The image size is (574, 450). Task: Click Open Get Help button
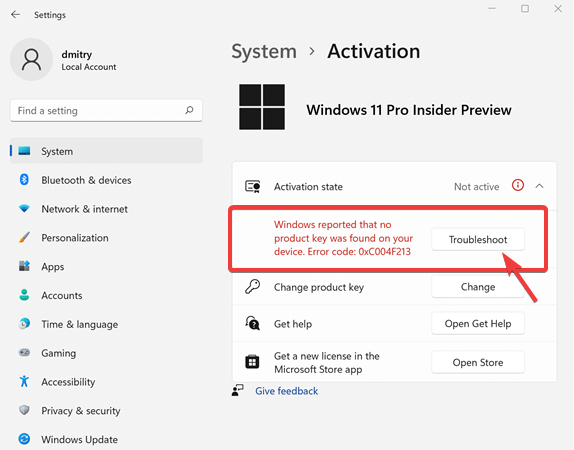pos(478,323)
